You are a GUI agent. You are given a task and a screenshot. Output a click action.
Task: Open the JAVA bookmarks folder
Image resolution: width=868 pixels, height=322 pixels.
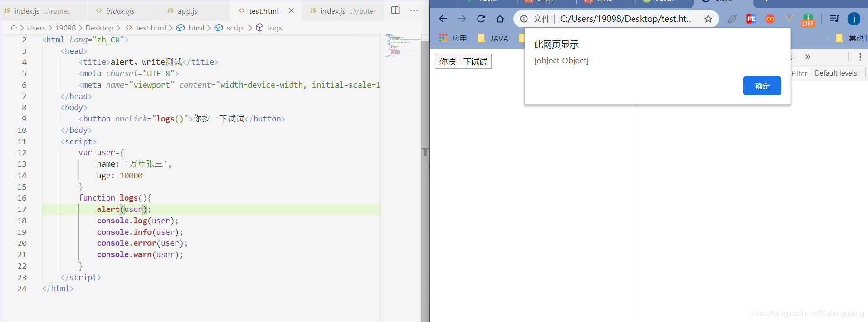pos(493,38)
